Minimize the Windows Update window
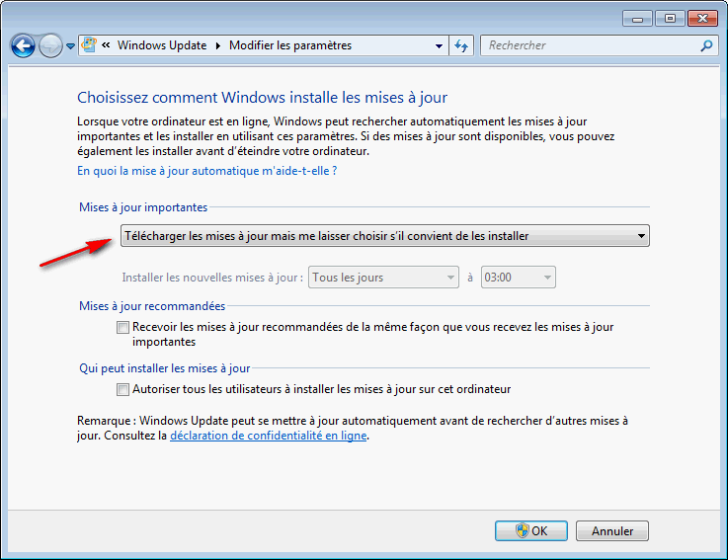Viewport: 728px width, 560px height. (x=637, y=19)
